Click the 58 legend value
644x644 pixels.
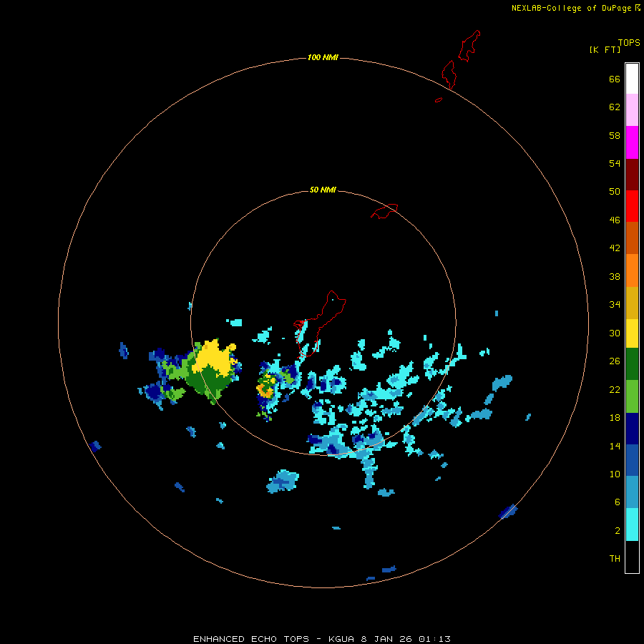point(615,135)
